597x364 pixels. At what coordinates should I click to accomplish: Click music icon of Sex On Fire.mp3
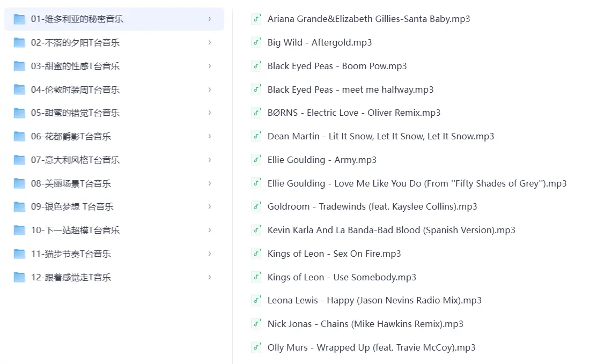[x=256, y=254]
